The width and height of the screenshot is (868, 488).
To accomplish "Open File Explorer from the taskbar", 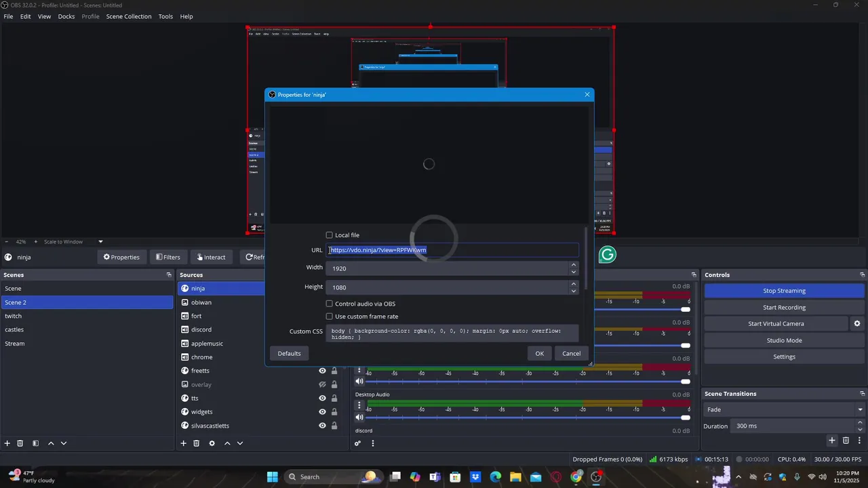I will pos(516,476).
